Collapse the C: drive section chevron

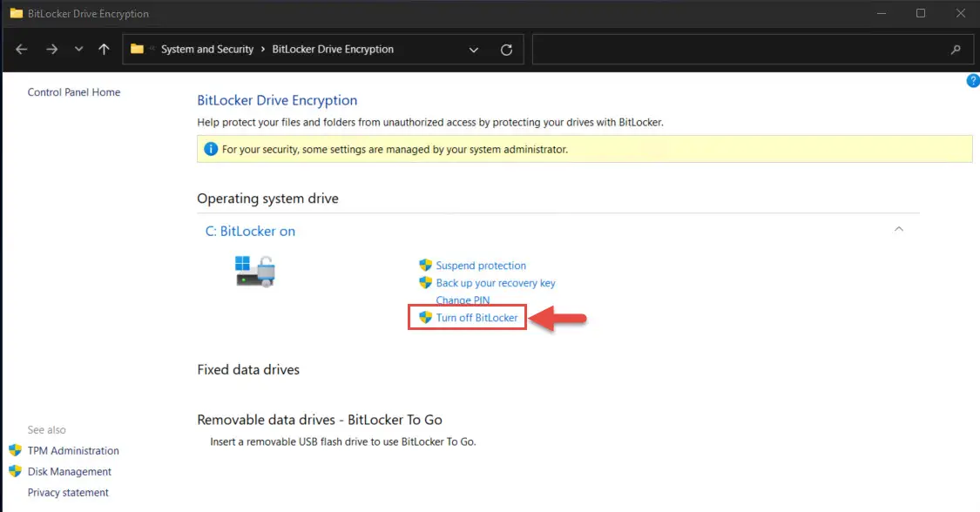pyautogui.click(x=899, y=229)
